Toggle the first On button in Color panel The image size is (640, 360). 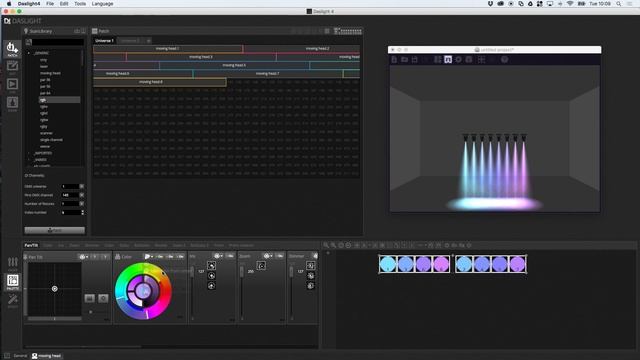[x=160, y=256]
